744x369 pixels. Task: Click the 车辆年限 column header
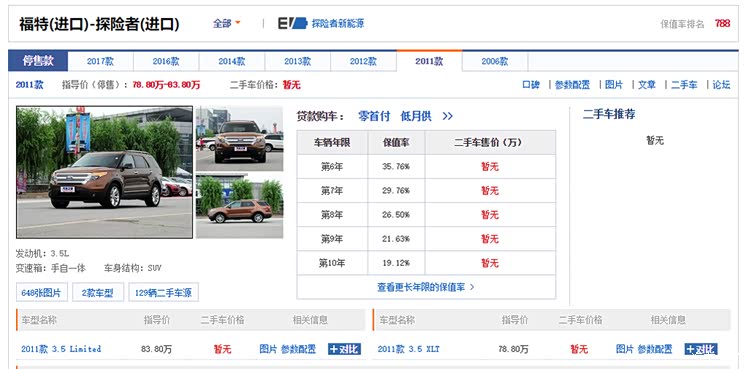[332, 142]
